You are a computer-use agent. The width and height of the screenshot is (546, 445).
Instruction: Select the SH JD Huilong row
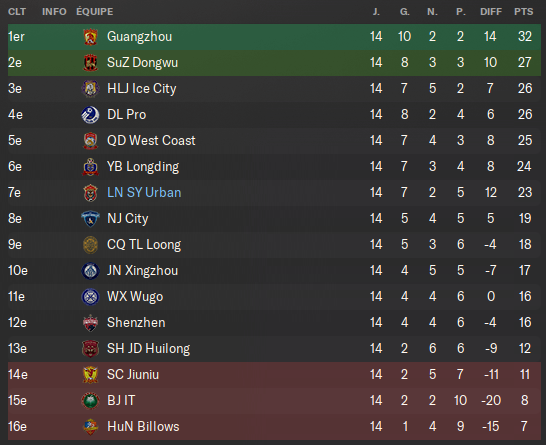(x=274, y=349)
